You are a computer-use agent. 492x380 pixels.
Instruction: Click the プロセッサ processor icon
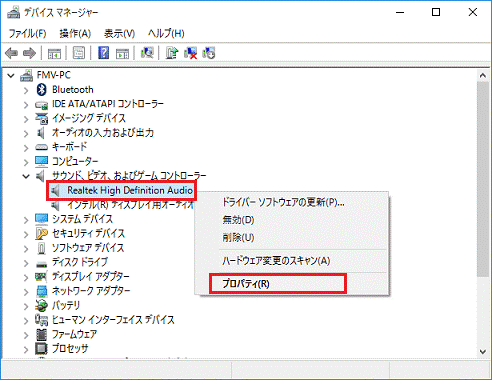[41, 349]
